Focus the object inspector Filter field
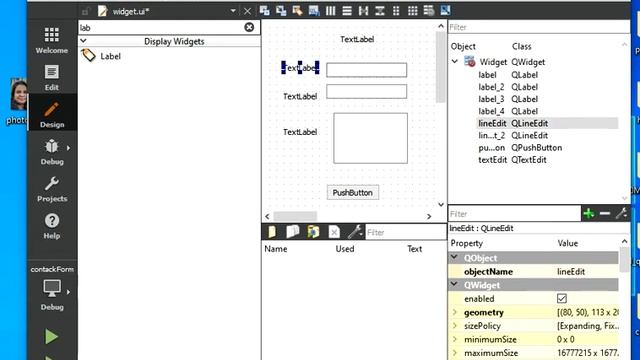 pos(539,27)
